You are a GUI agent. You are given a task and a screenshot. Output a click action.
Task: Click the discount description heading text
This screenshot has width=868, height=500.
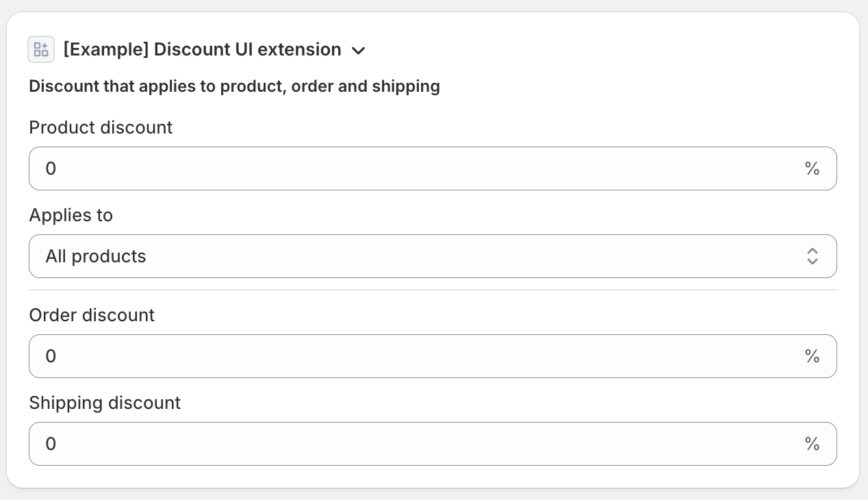(x=234, y=86)
